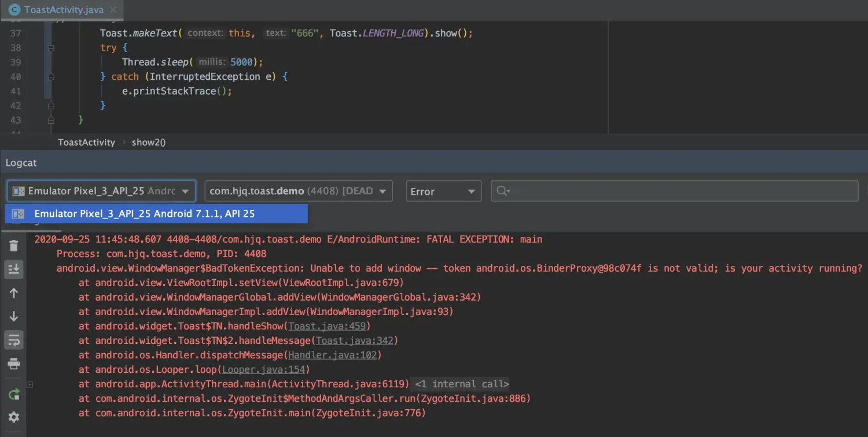868x437 pixels.
Task: Click the FATAL EXCEPTION: main log line
Action: coord(288,239)
